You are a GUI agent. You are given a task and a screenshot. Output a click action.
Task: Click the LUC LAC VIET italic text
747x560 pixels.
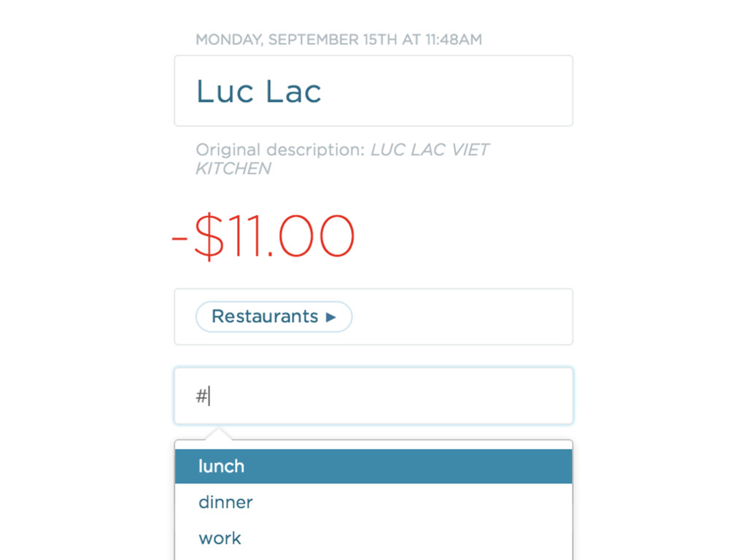(x=430, y=149)
